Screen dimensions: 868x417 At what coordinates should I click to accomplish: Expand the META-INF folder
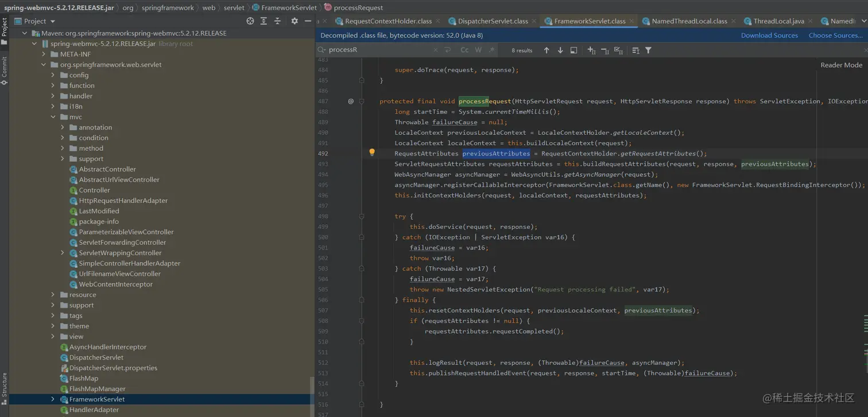pyautogui.click(x=44, y=54)
